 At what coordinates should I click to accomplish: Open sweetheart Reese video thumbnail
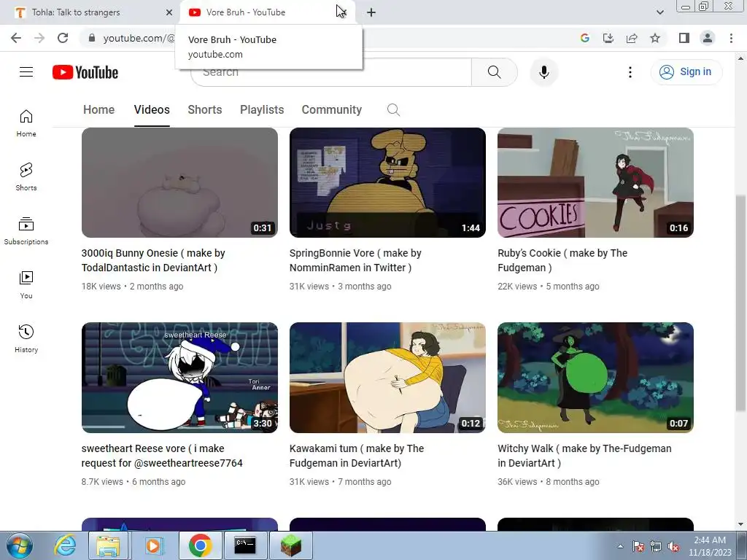(x=179, y=378)
